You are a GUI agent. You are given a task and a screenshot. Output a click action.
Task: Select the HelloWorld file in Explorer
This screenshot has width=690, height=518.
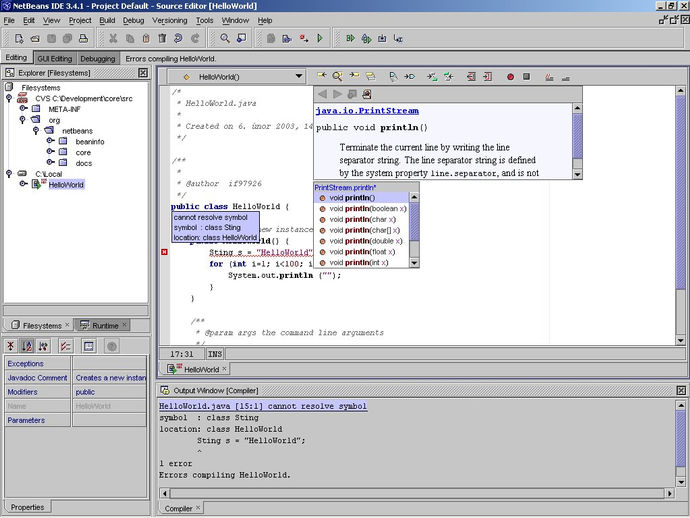coord(66,185)
